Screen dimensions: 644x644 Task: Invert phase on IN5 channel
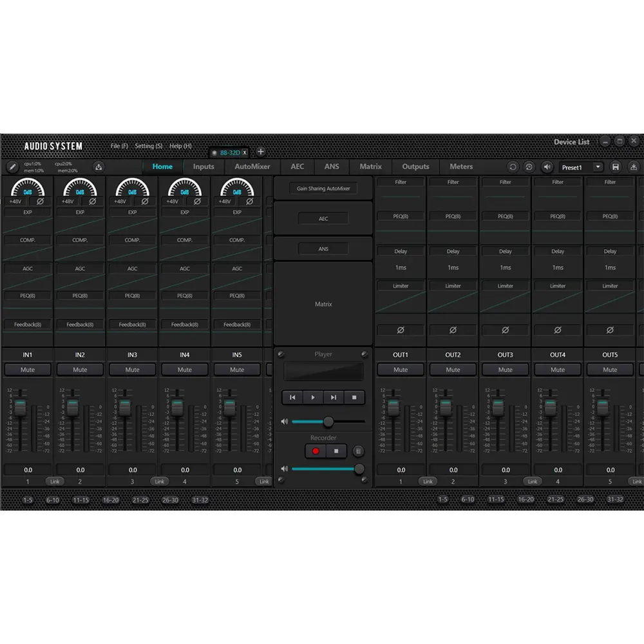click(250, 201)
